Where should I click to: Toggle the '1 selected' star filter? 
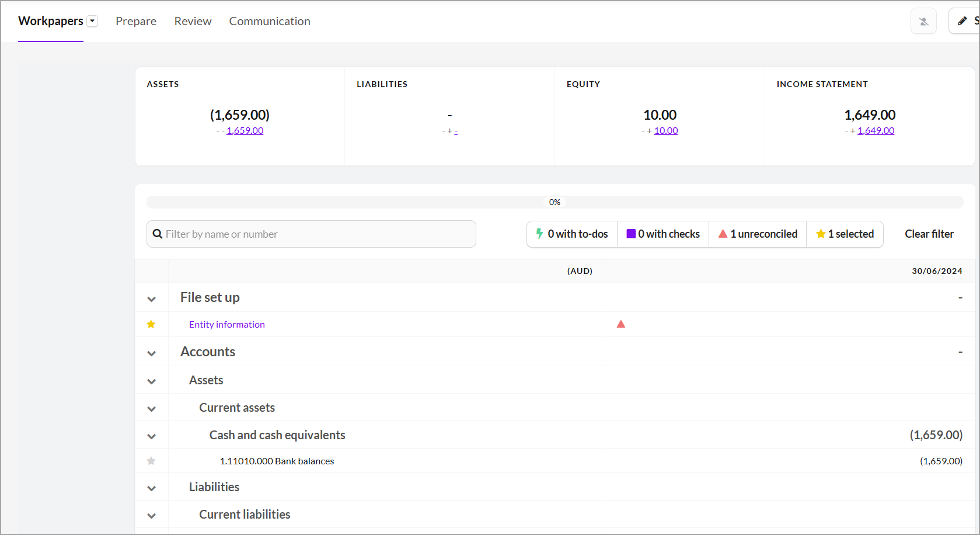click(845, 234)
